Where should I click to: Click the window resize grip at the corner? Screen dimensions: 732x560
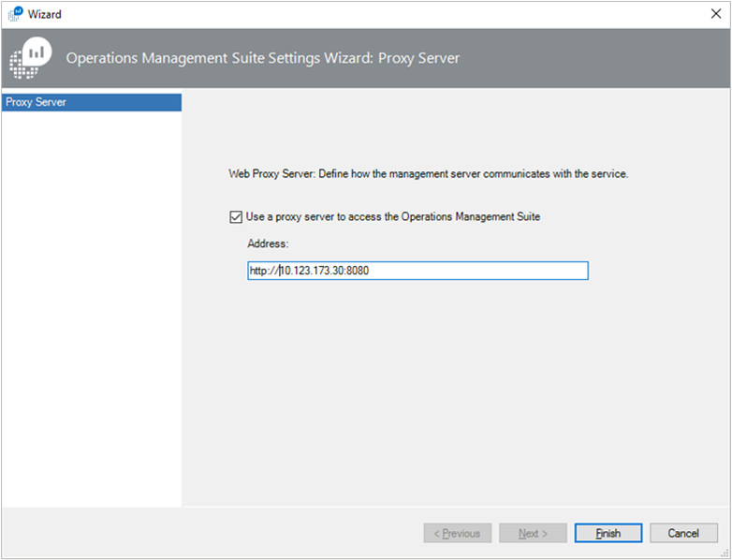point(725,553)
